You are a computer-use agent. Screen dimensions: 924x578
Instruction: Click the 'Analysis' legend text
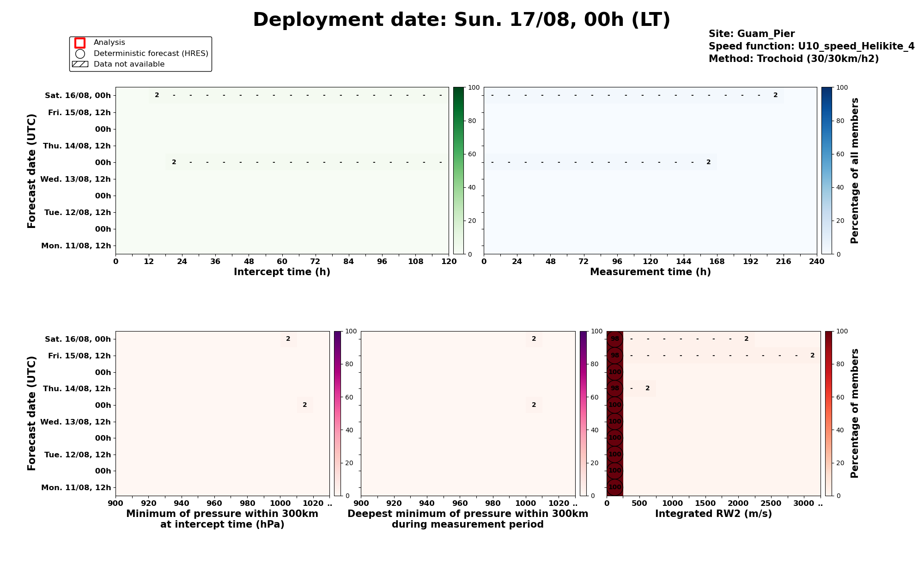coord(109,43)
